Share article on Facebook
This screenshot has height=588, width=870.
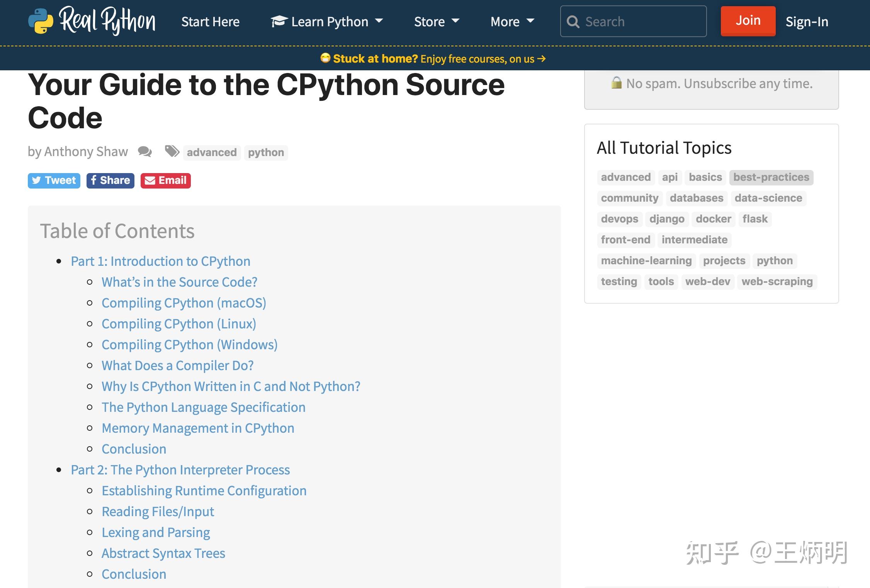click(110, 180)
